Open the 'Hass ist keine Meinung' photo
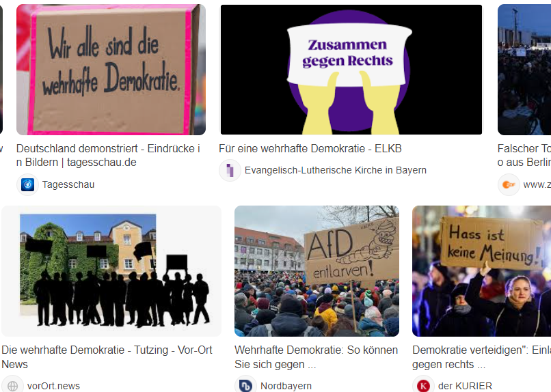 point(481,271)
